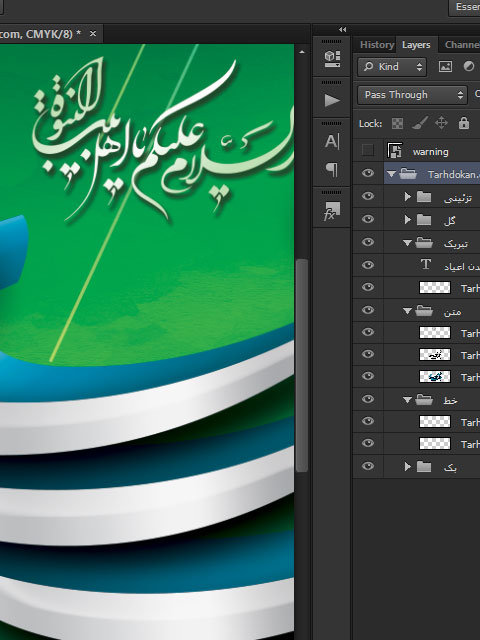Collapse the متن group
The image size is (480, 640).
click(x=407, y=311)
